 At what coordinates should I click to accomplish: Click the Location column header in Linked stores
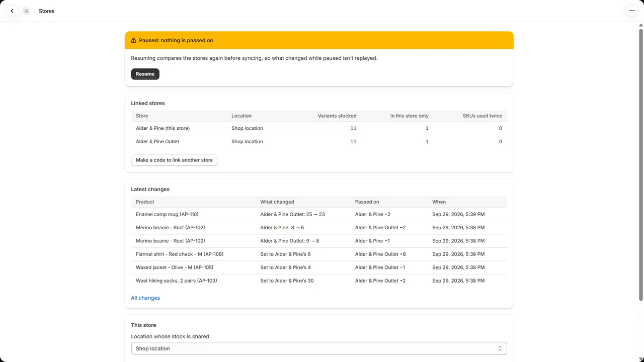click(242, 116)
